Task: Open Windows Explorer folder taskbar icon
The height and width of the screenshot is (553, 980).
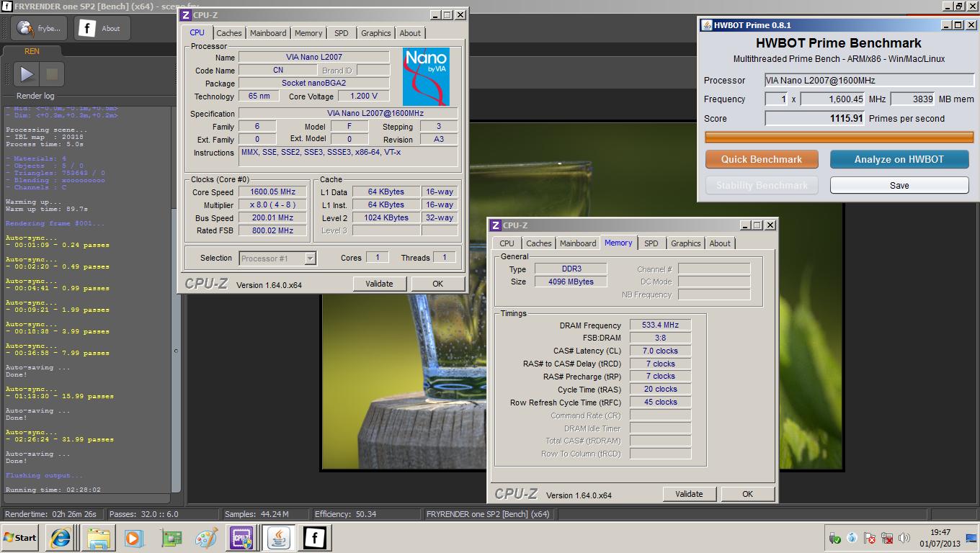Action: pyautogui.click(x=98, y=538)
